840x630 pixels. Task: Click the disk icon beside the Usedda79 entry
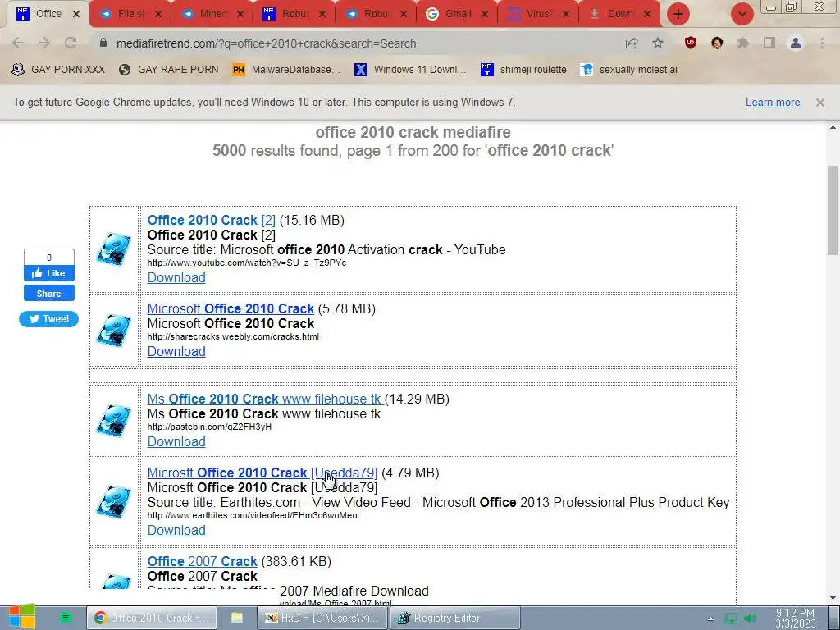[113, 502]
